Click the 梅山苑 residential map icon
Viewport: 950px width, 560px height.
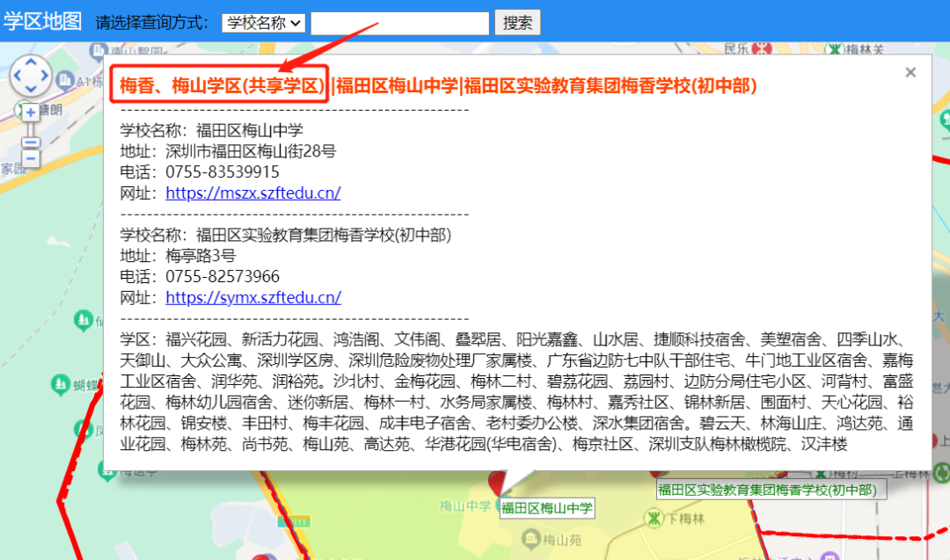click(x=531, y=538)
